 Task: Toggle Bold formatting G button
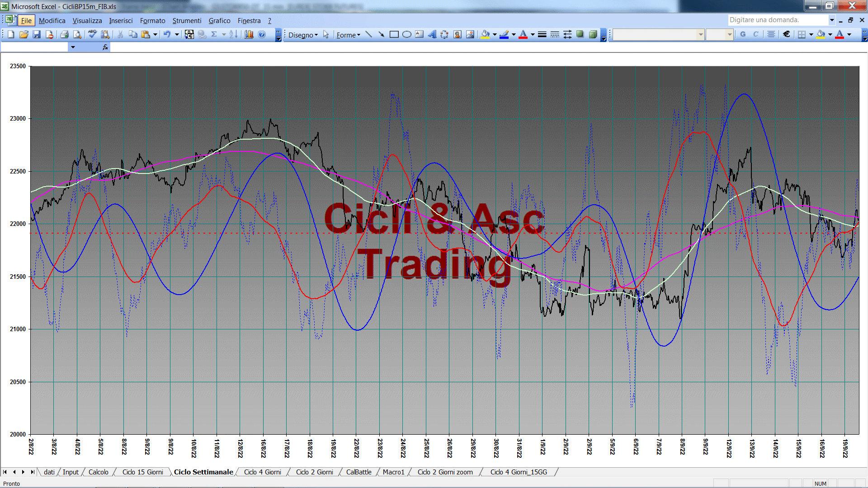[743, 34]
